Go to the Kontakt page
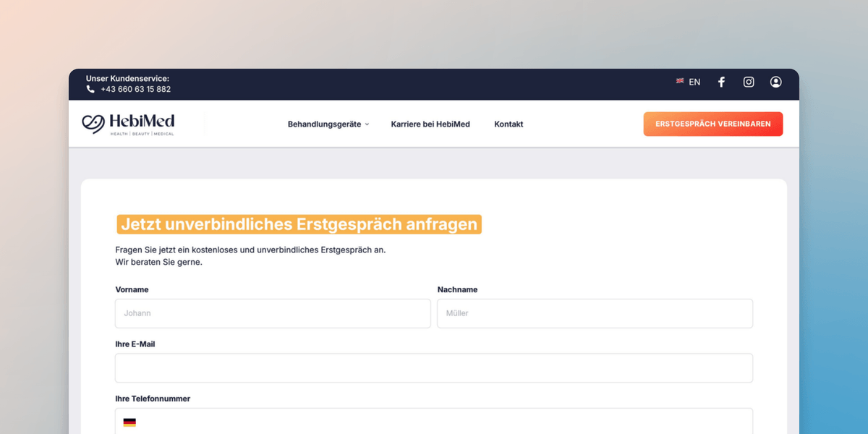 point(509,124)
